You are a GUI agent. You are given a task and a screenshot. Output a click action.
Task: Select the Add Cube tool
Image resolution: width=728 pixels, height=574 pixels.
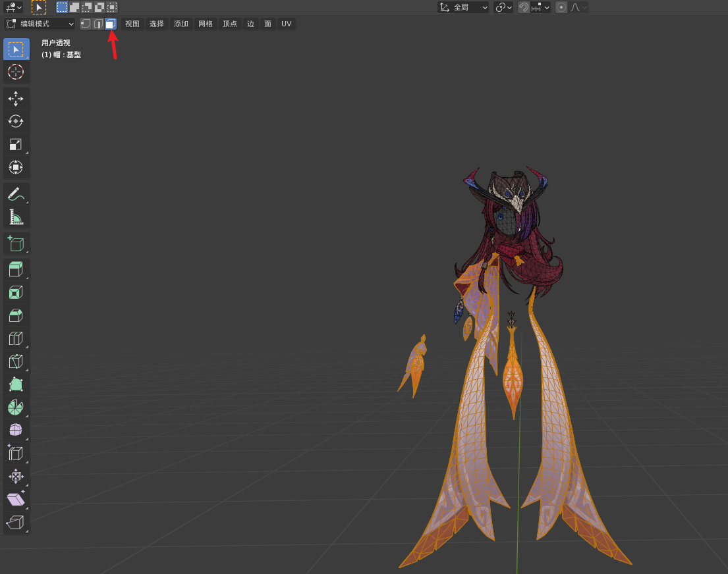16,243
